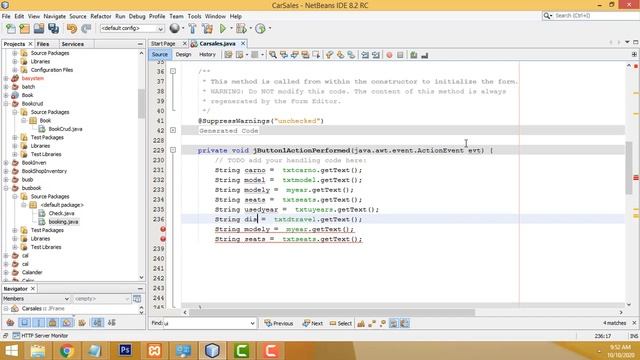Switch to History view
Image resolution: width=640 pixels, height=360 pixels.
click(x=207, y=54)
